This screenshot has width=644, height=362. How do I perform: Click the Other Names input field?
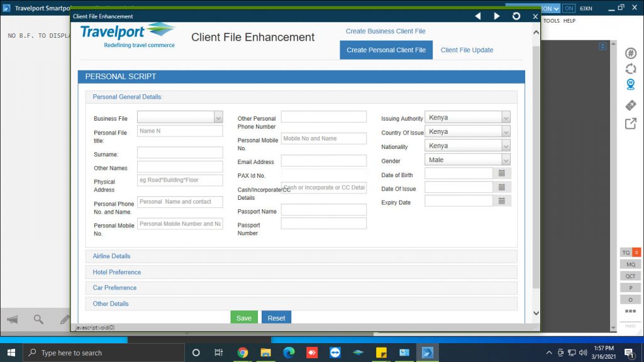(180, 167)
